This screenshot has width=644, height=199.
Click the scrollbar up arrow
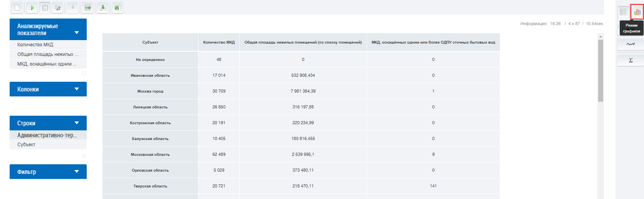600,37
